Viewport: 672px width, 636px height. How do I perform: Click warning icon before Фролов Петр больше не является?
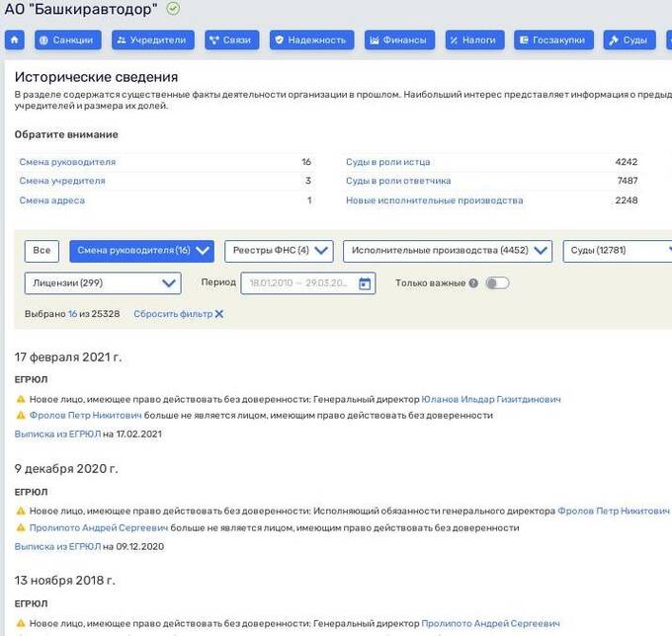[x=21, y=415]
